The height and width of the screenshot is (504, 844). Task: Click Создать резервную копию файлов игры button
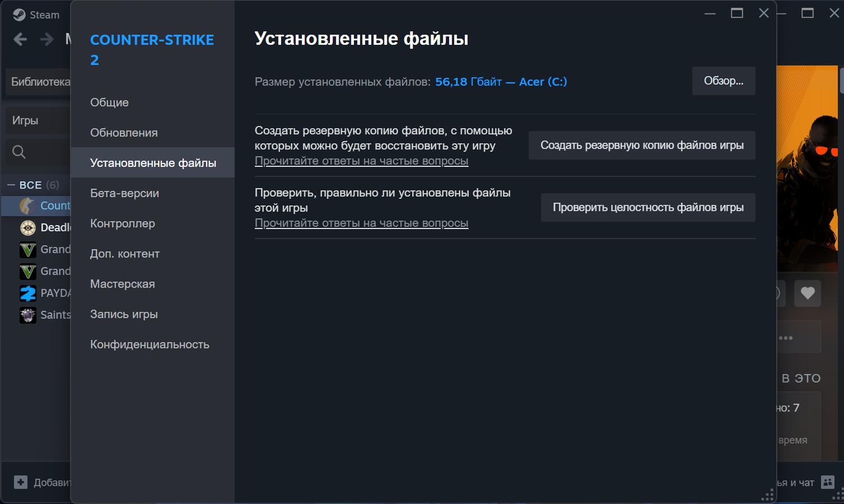coord(642,145)
